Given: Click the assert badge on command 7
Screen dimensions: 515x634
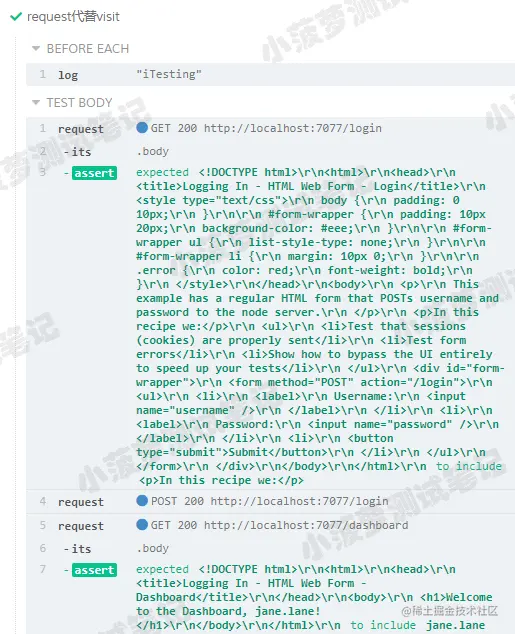Looking at the screenshot, I should tap(94, 570).
